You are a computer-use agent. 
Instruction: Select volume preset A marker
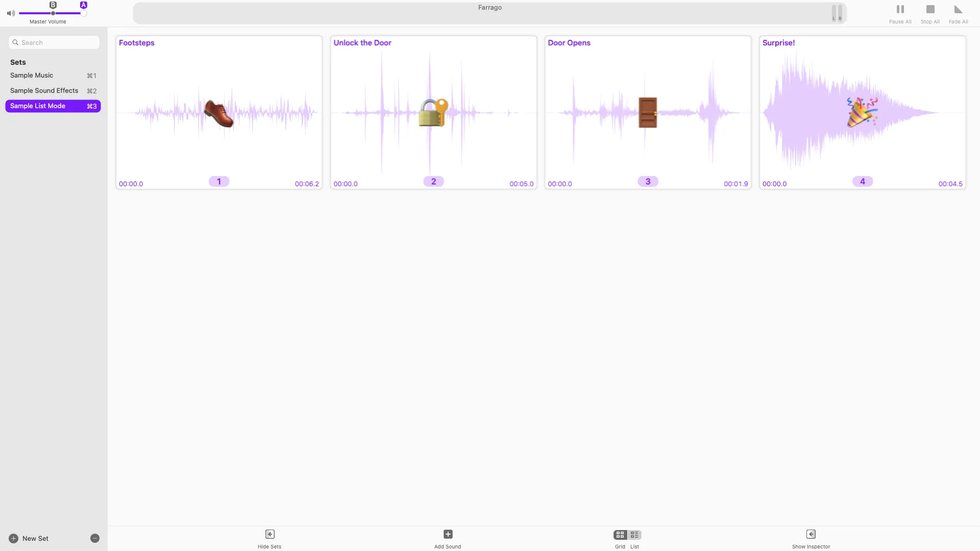pos(84,5)
